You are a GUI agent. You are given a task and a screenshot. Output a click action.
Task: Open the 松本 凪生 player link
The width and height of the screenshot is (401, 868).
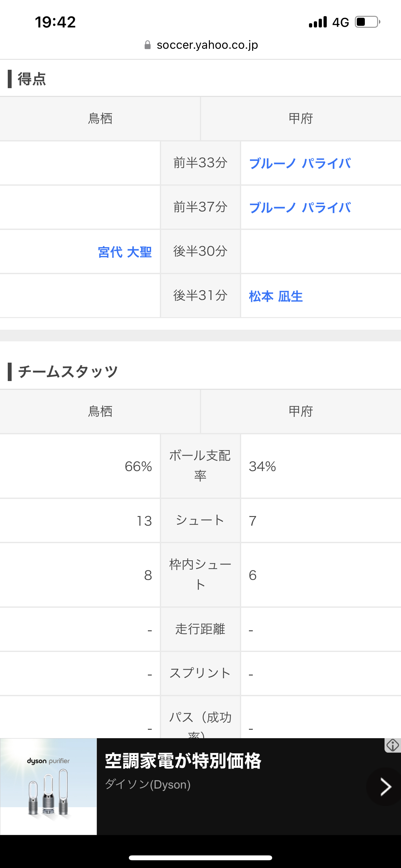pos(276,296)
